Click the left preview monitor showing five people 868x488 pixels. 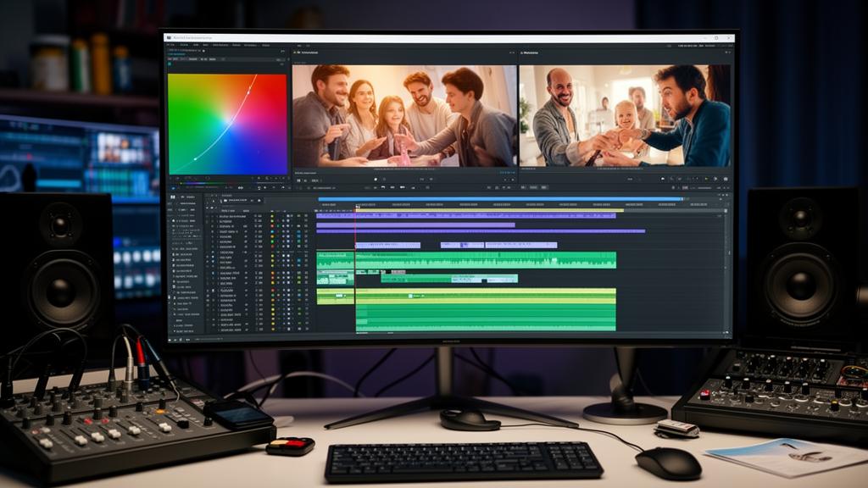click(x=404, y=115)
